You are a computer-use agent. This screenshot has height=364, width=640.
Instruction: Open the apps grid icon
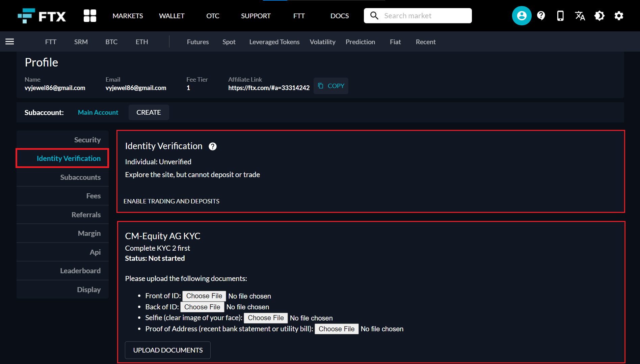(x=90, y=16)
